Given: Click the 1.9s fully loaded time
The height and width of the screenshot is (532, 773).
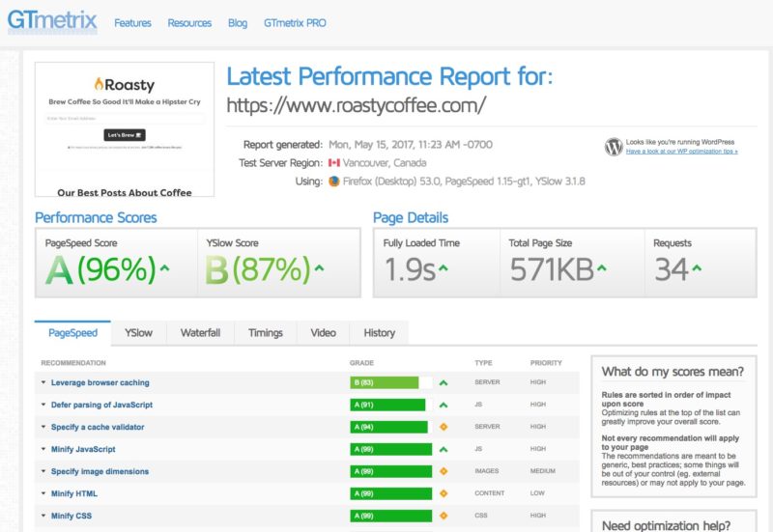Looking at the screenshot, I should (410, 269).
